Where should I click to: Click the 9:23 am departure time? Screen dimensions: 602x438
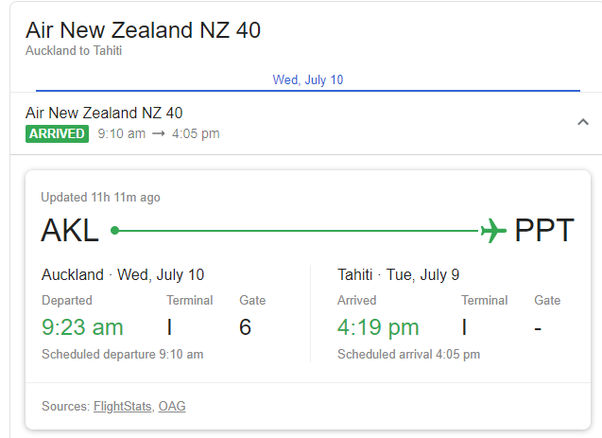[82, 327]
